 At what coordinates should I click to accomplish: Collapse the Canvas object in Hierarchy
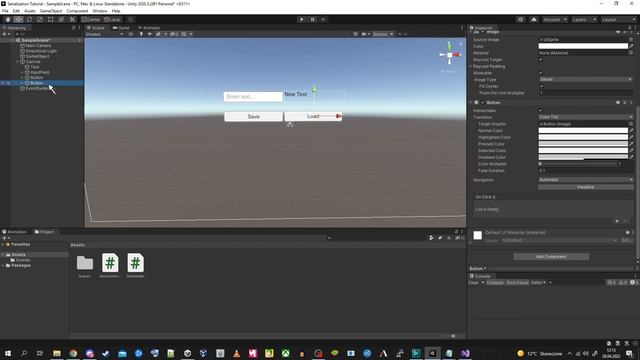point(18,62)
